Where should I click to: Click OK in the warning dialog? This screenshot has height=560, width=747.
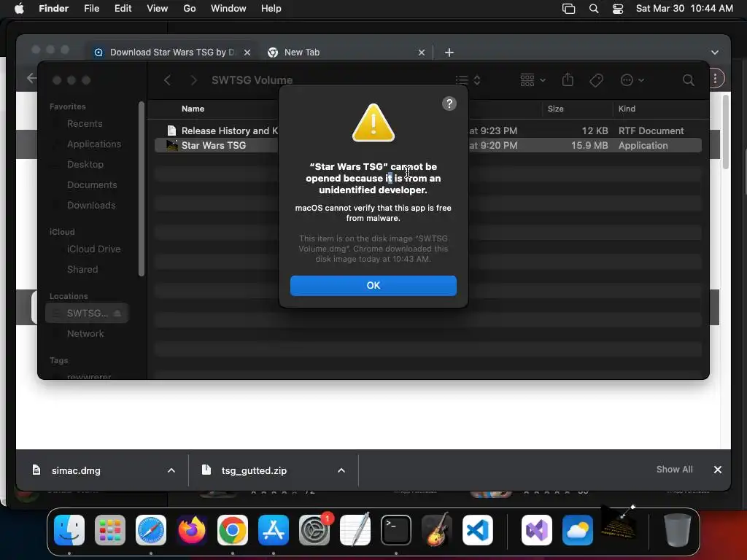pos(373,285)
